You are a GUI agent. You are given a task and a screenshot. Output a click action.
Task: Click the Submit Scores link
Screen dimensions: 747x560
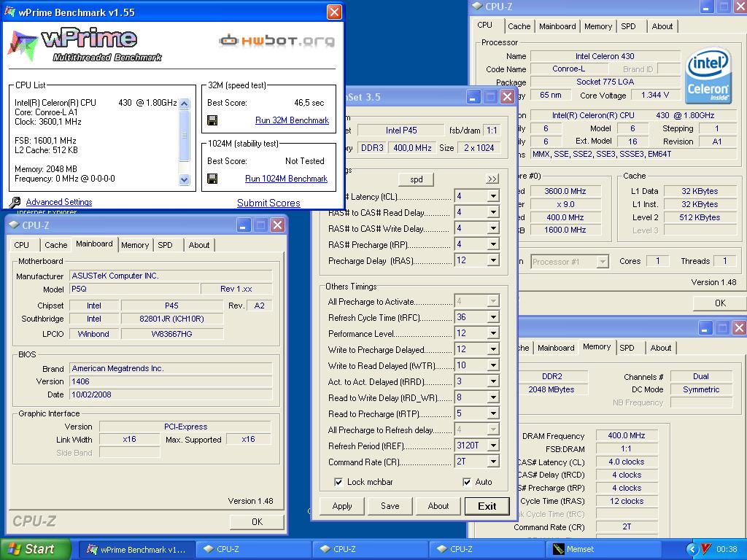(268, 203)
